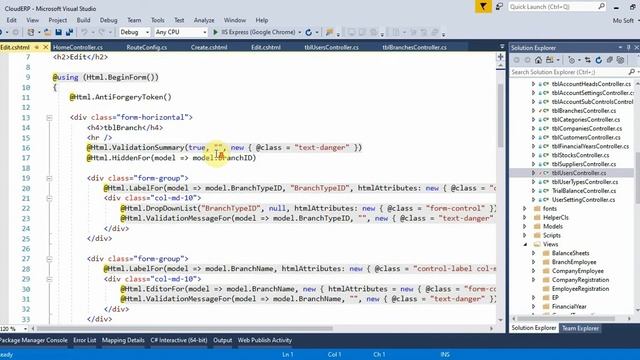Open the Any CPU platform dropdown
640x360 pixels.
pyautogui.click(x=181, y=32)
